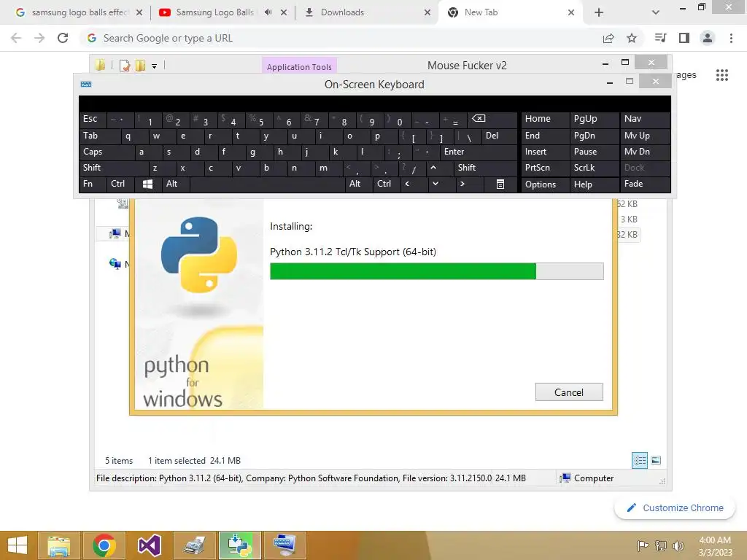Open Chrome media controls icon
The image size is (747, 560).
click(660, 38)
